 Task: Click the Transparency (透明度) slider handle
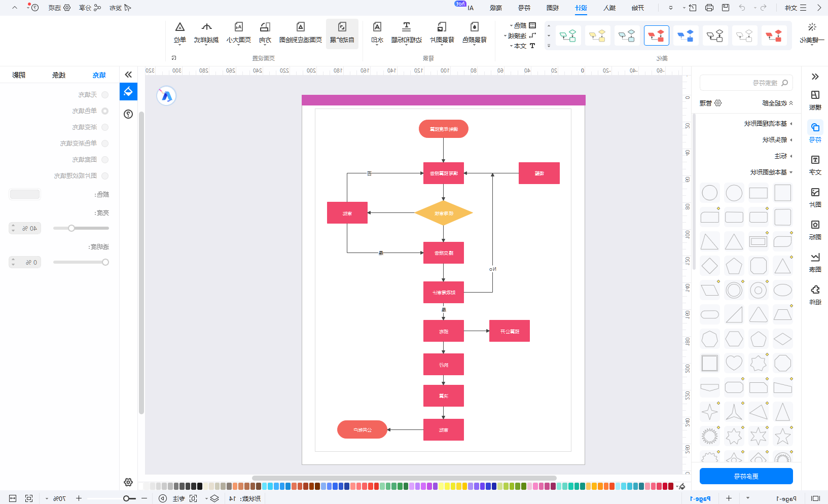105,262
